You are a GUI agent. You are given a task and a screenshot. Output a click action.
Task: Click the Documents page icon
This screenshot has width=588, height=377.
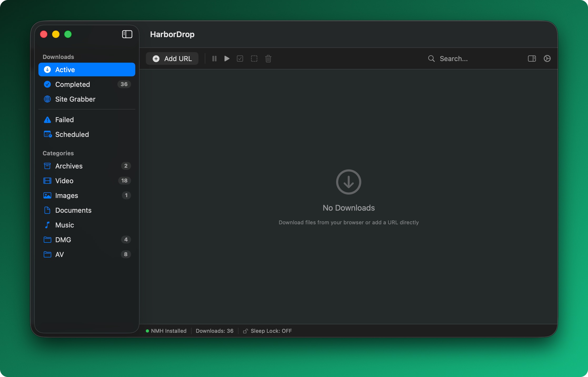47,210
